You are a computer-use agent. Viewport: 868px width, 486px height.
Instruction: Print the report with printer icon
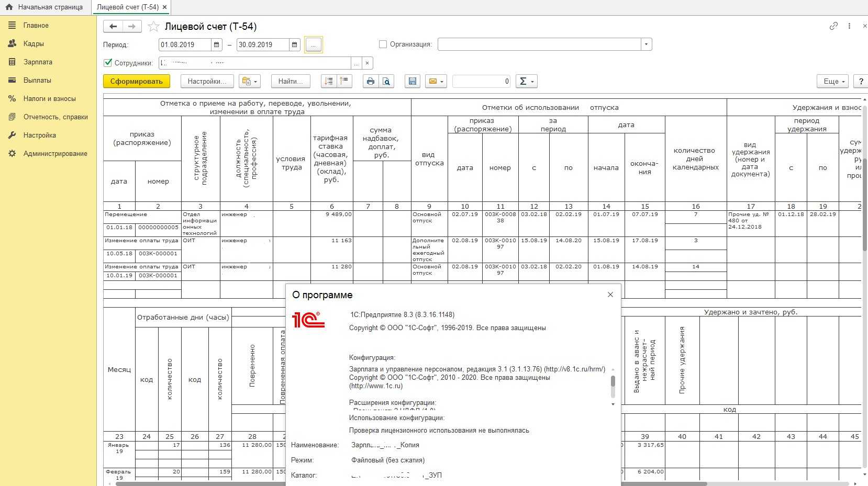point(371,81)
